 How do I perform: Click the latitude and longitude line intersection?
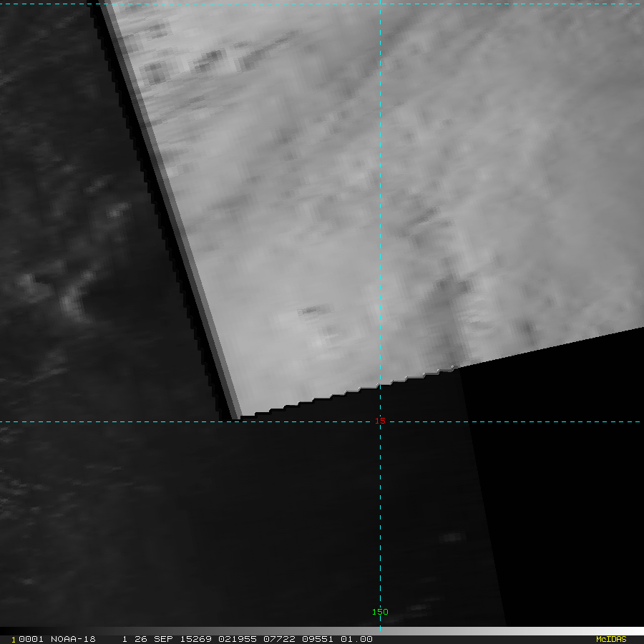380,421
